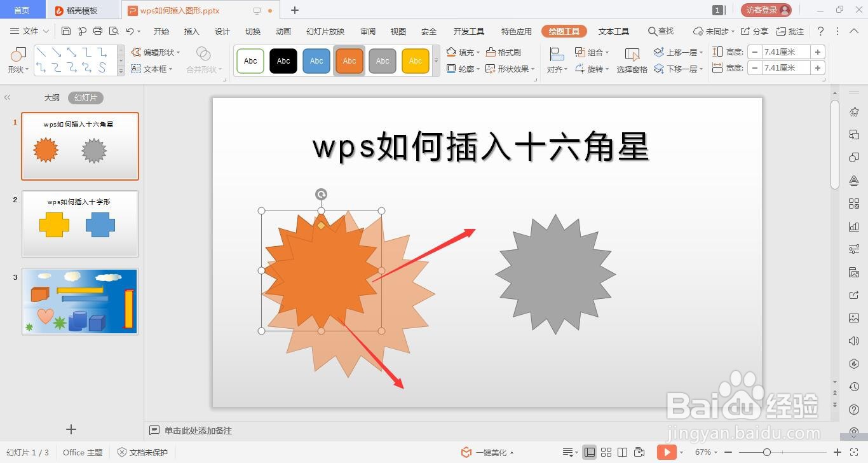Open the Selection Pane (选择窗格)
Viewport: 868px width, 463px height.
pyautogui.click(x=632, y=60)
